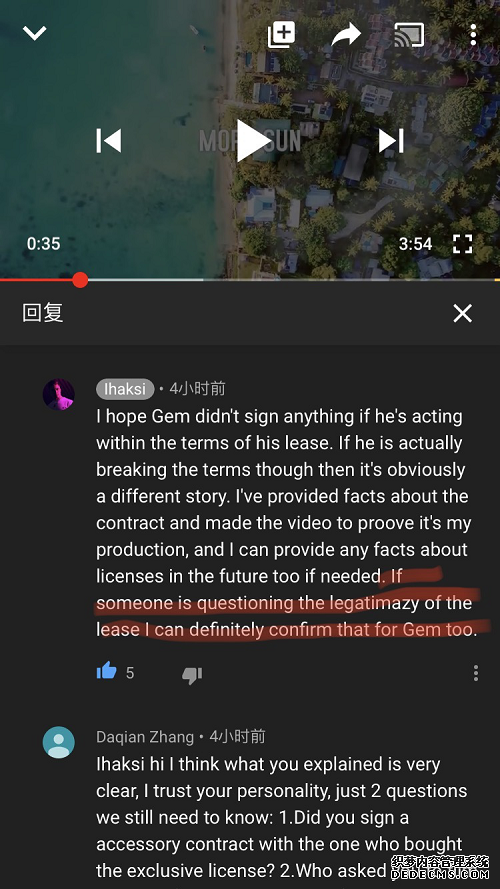The width and height of the screenshot is (500, 889).
Task: Open more options for Ihaksi's comment
Action: pyautogui.click(x=476, y=673)
